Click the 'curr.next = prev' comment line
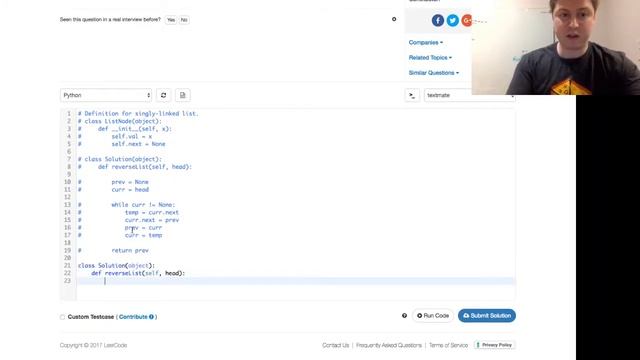The height and width of the screenshot is (360, 640). [152, 220]
